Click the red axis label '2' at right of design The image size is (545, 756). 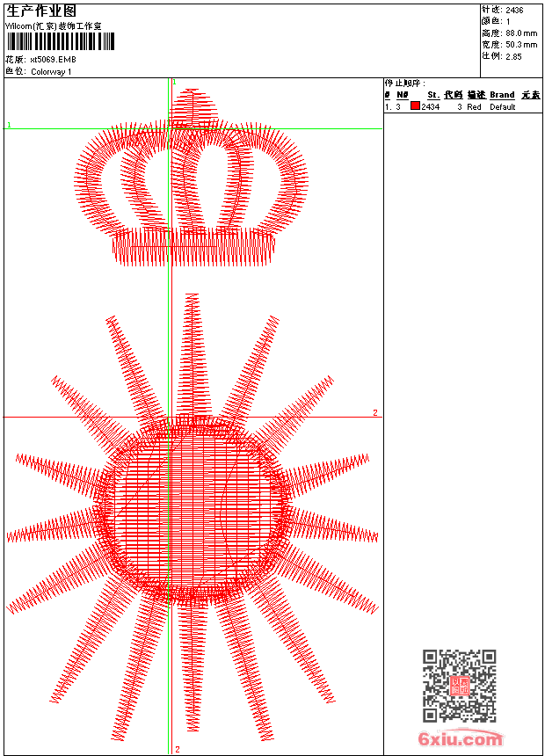click(x=375, y=412)
